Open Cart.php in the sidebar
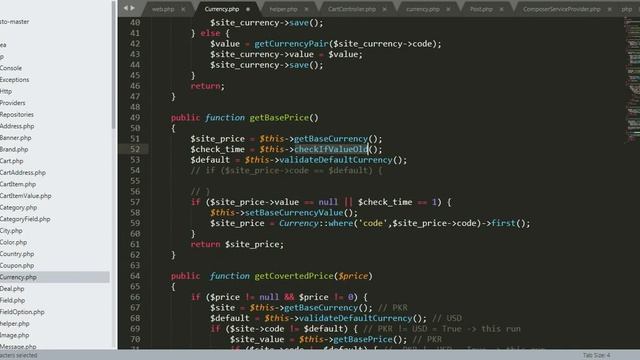 [x=11, y=161]
